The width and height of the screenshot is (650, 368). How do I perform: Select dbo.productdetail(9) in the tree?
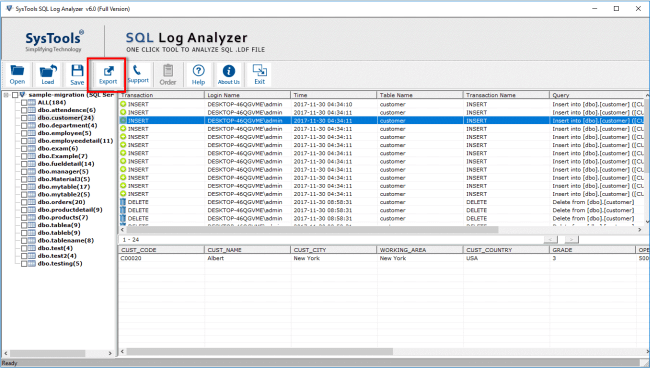coord(70,210)
